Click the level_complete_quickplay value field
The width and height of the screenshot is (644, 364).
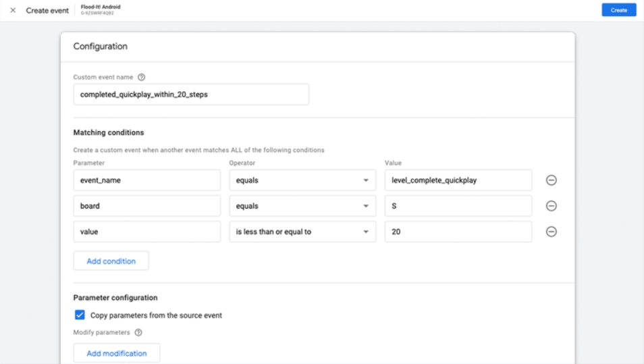pyautogui.click(x=457, y=180)
